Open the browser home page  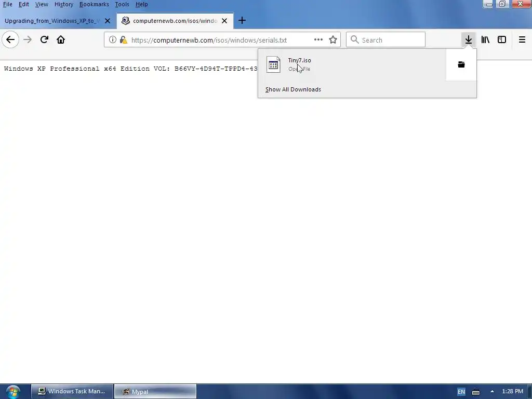pos(61,39)
